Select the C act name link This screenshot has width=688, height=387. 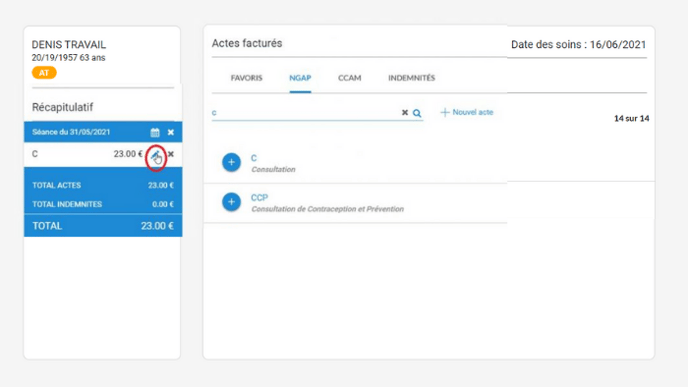point(254,158)
